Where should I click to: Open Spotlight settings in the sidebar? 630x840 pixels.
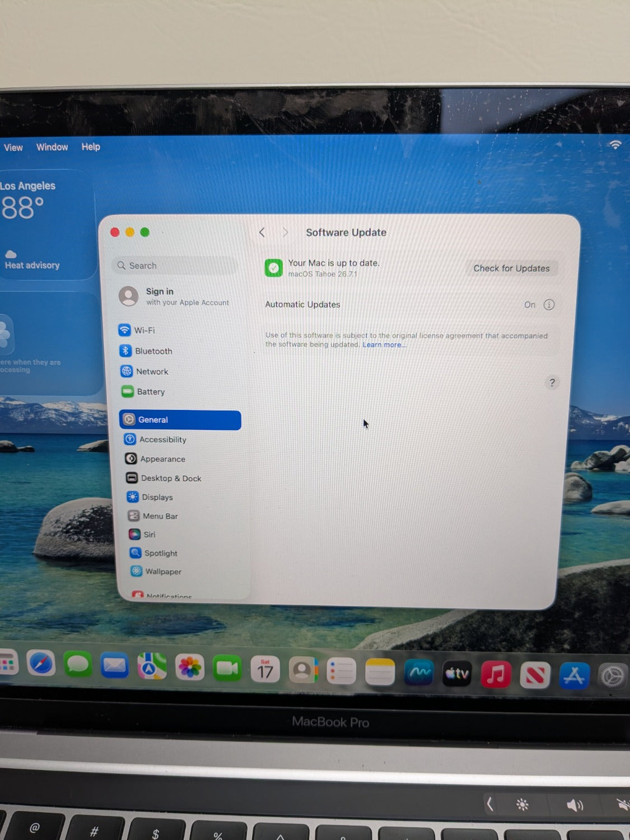click(153, 553)
